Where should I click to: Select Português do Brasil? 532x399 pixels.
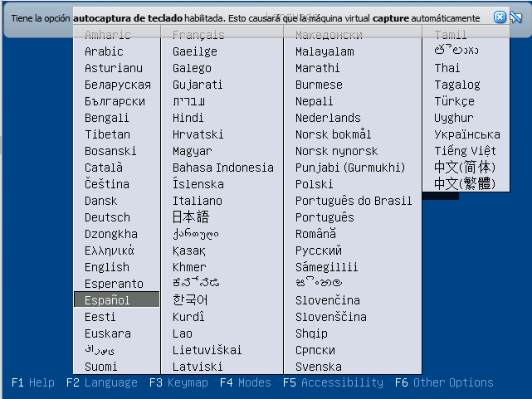click(354, 201)
